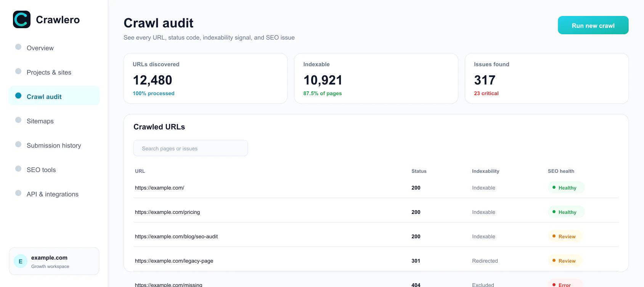Click the 404 status code
This screenshot has height=287, width=644.
[416, 285]
